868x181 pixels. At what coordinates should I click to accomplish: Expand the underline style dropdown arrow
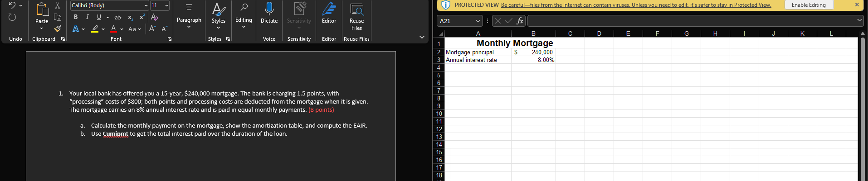point(107,17)
